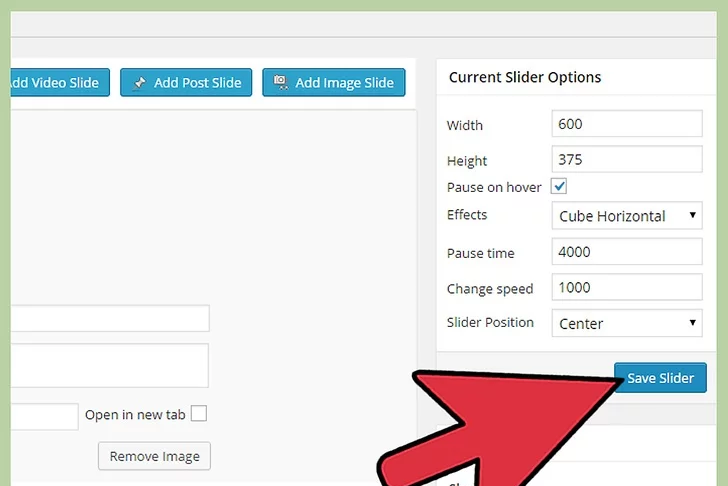728x486 pixels.
Task: Click the pin icon on Add Post Slide
Action: 139,83
